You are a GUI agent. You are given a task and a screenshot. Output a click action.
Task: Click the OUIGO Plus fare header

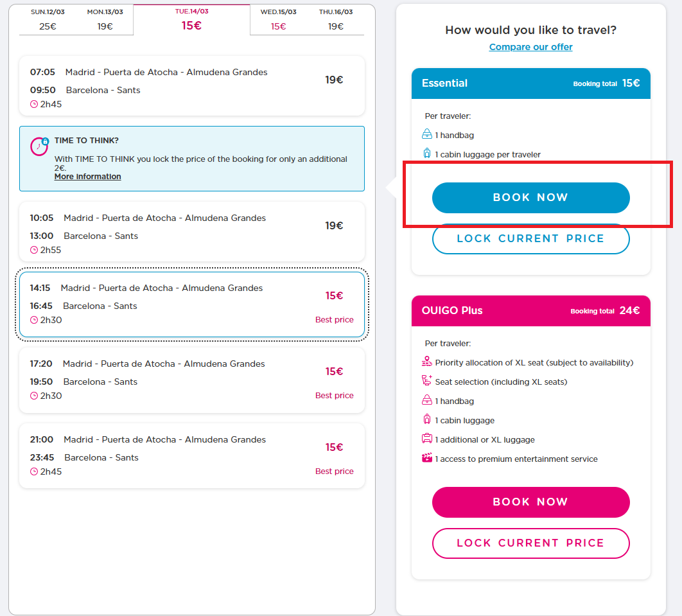pyautogui.click(x=530, y=311)
